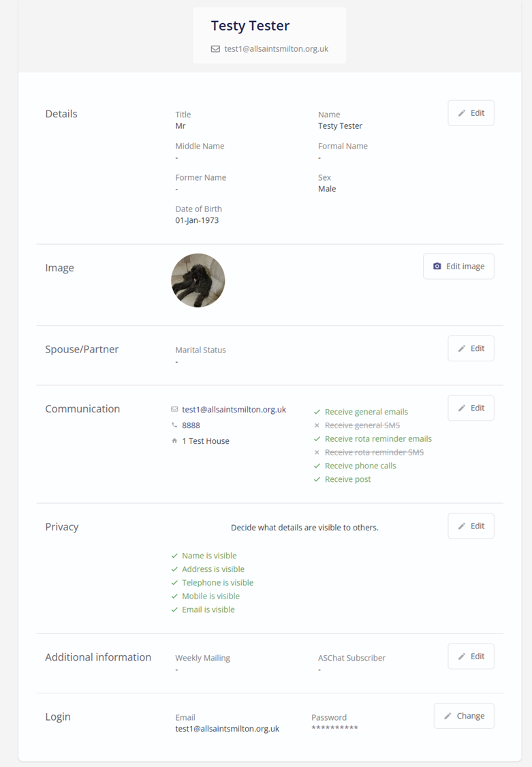Click the circular profile photo thumbnail

coord(198,281)
